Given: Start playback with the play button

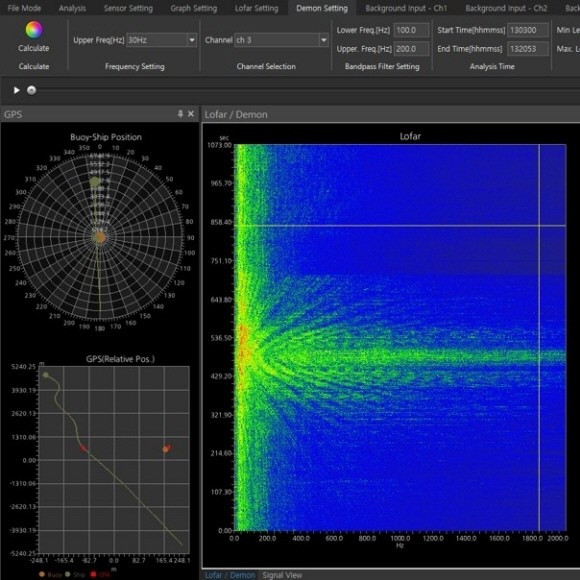Looking at the screenshot, I should (16, 90).
